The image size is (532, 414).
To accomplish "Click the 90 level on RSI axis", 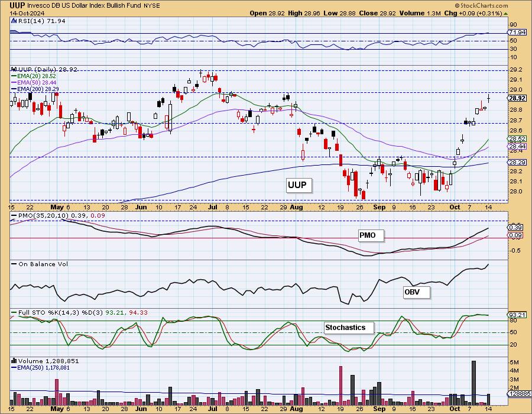I will coord(513,25).
